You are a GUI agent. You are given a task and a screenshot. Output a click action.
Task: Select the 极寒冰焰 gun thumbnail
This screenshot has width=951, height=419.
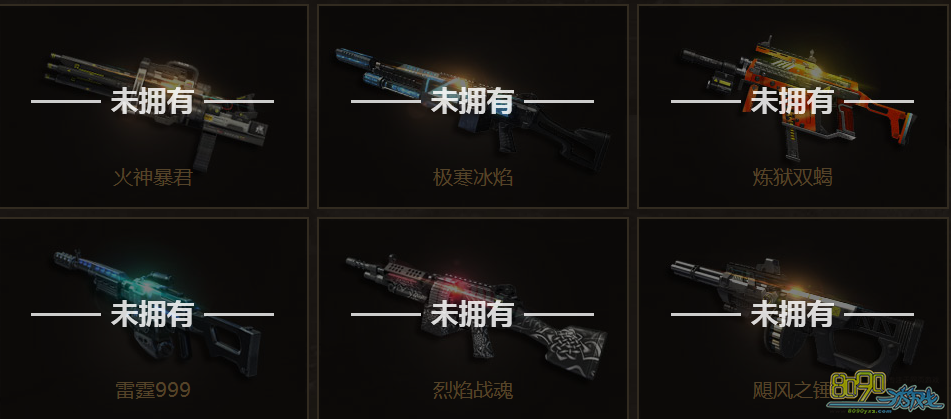coord(472,108)
